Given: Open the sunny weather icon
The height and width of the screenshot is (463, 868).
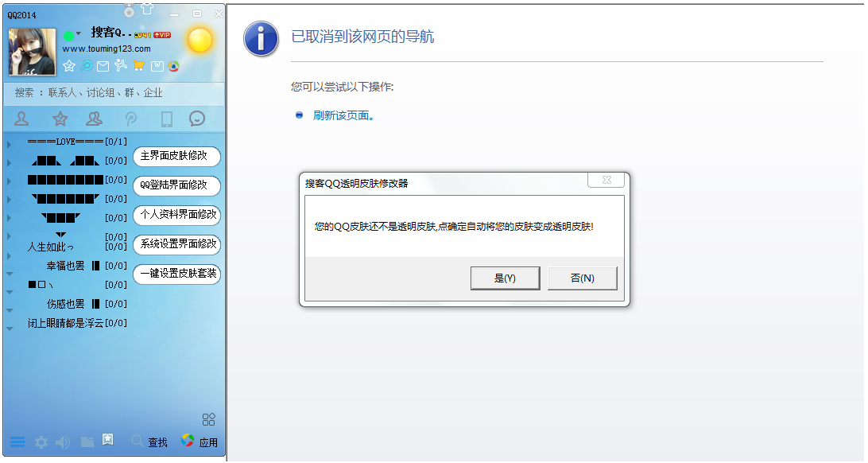Looking at the screenshot, I should click(200, 41).
